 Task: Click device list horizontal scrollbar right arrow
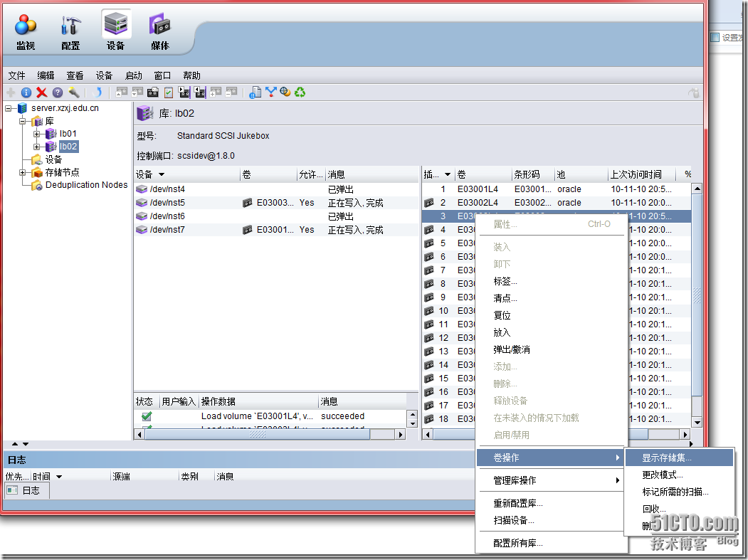click(x=401, y=435)
